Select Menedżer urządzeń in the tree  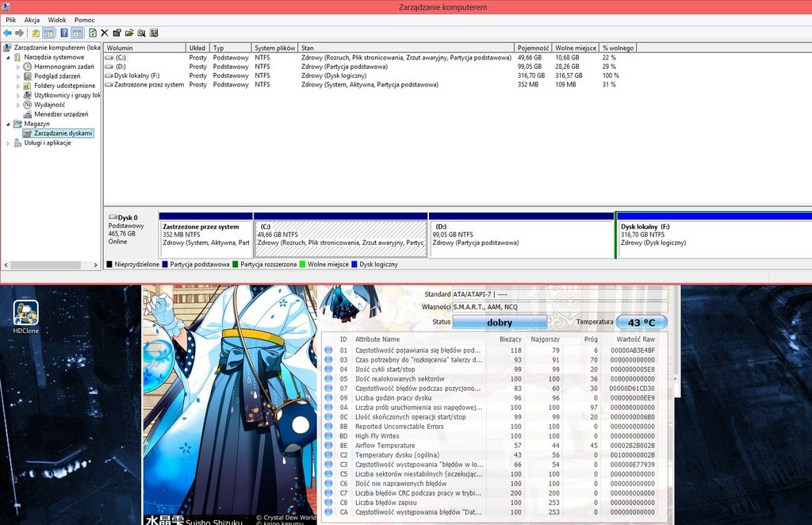click(61, 114)
